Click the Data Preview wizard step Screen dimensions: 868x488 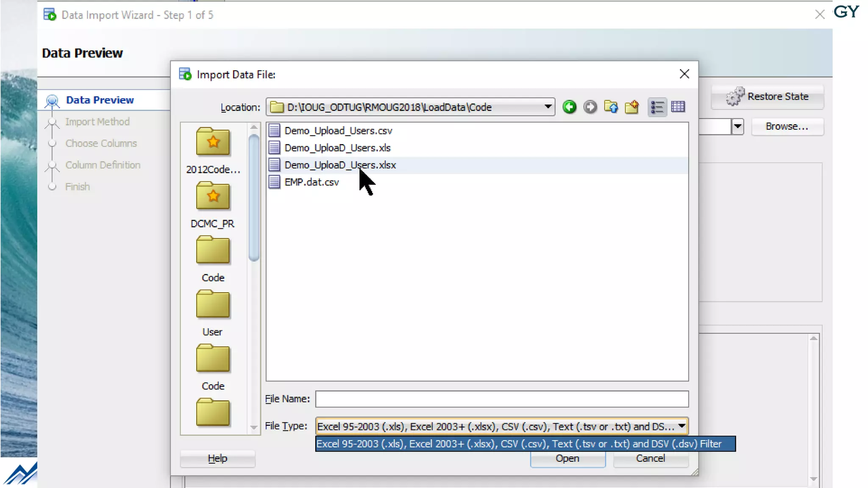tap(100, 100)
